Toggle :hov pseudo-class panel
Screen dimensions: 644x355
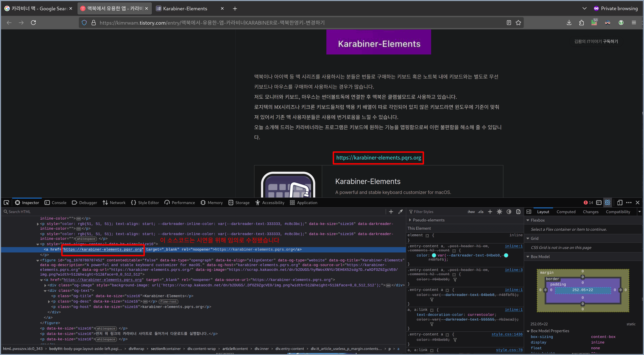(471, 211)
